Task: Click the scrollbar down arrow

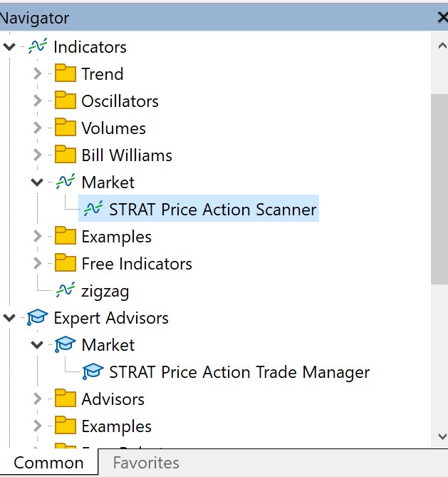Action: click(440, 436)
